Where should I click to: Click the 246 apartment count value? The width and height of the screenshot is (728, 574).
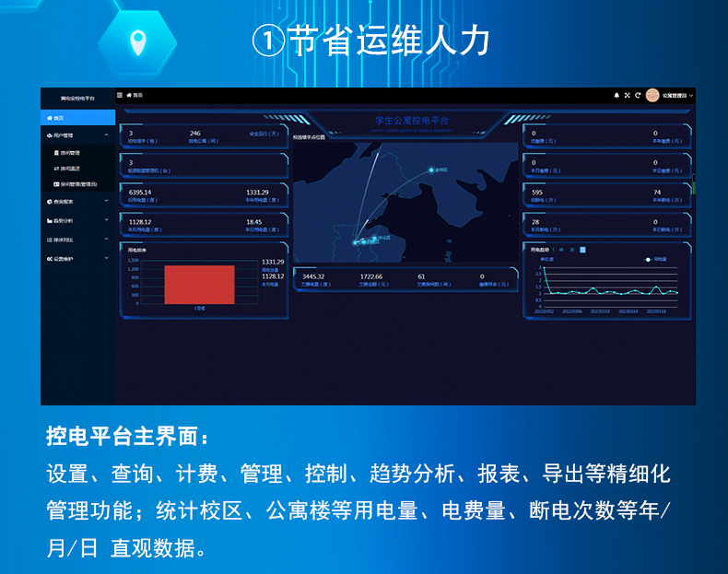click(195, 134)
